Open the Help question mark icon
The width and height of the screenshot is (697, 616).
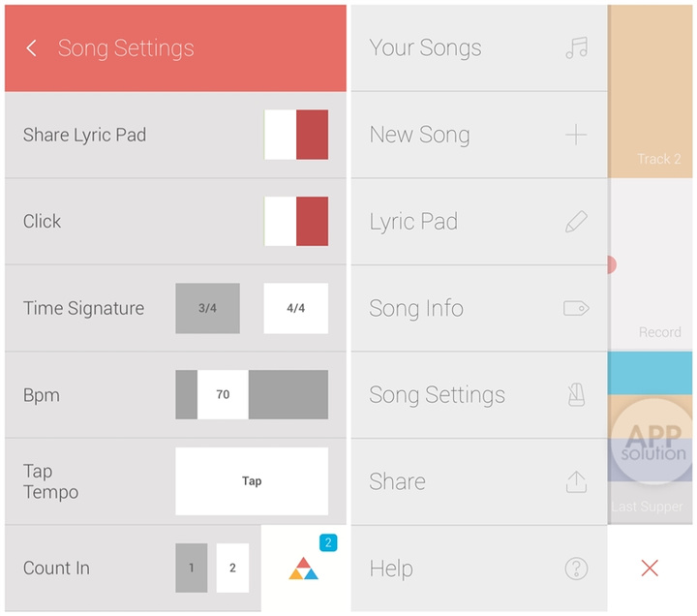576,569
